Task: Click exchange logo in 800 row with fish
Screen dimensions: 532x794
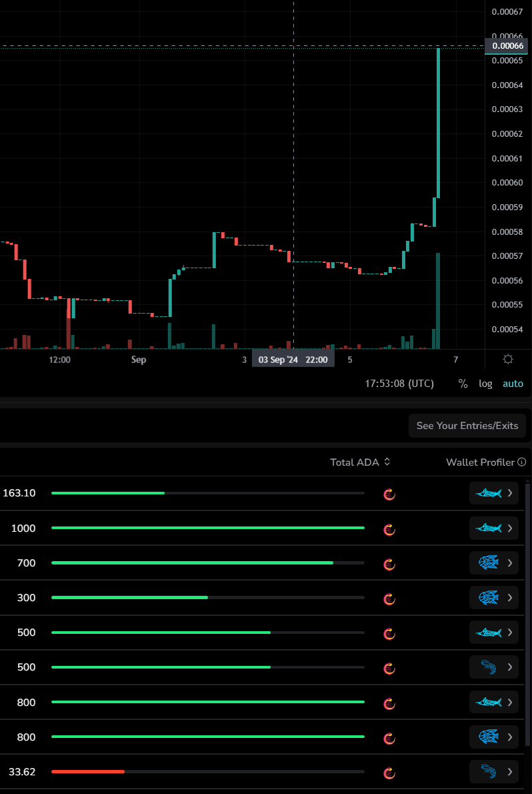Action: click(x=389, y=737)
